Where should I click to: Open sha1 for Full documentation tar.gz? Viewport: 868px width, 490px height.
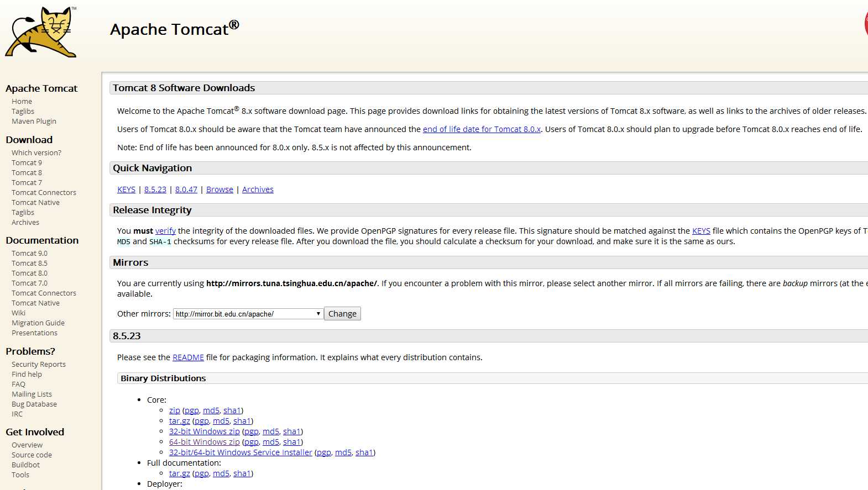click(x=242, y=473)
